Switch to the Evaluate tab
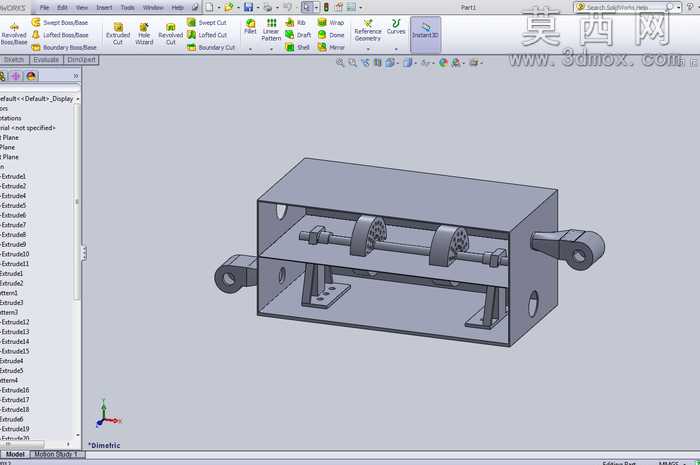Viewport: 700px width, 465px height. [46, 60]
